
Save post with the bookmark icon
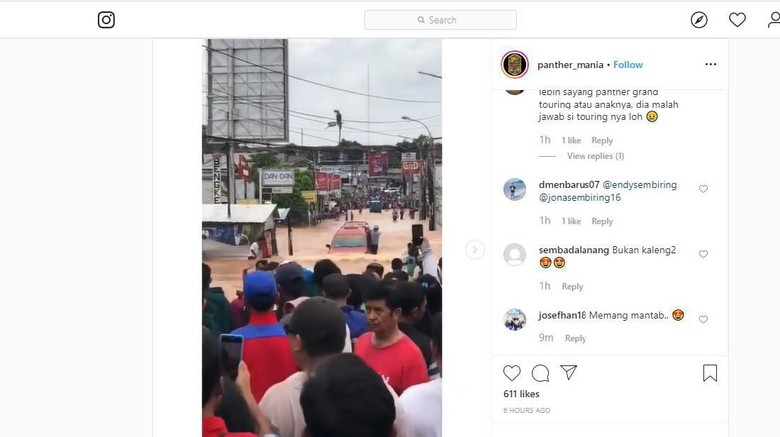[x=710, y=373]
